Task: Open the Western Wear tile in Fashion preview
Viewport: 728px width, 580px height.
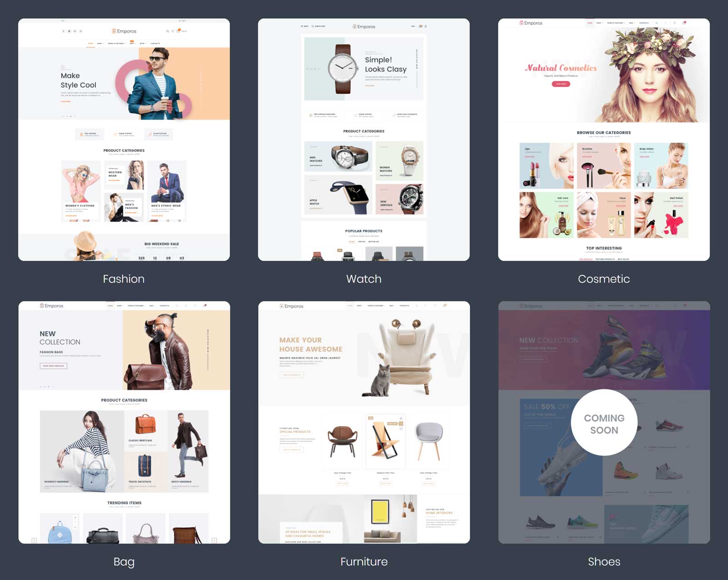Action: click(x=124, y=175)
